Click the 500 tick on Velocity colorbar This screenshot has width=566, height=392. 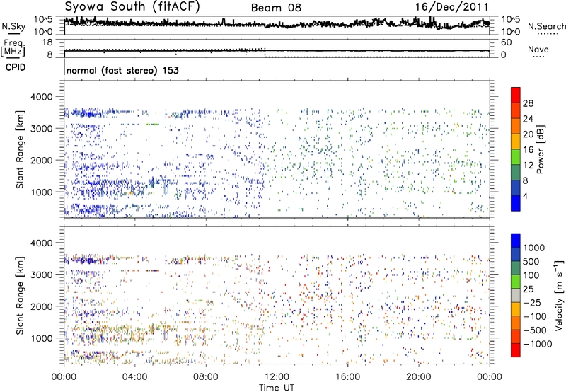coord(531,261)
